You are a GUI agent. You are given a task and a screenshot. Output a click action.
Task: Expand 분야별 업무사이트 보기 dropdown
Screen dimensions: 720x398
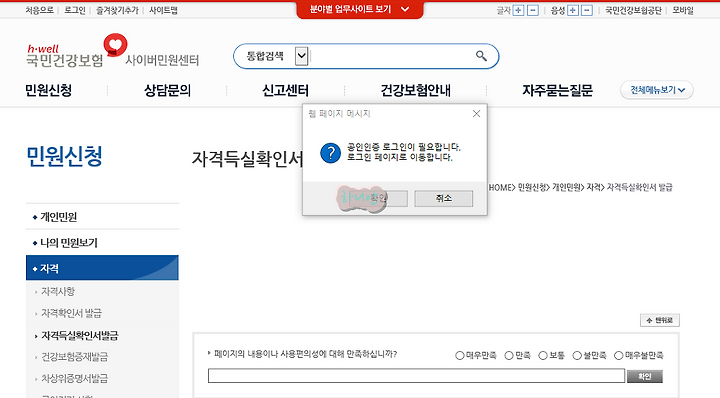click(360, 9)
